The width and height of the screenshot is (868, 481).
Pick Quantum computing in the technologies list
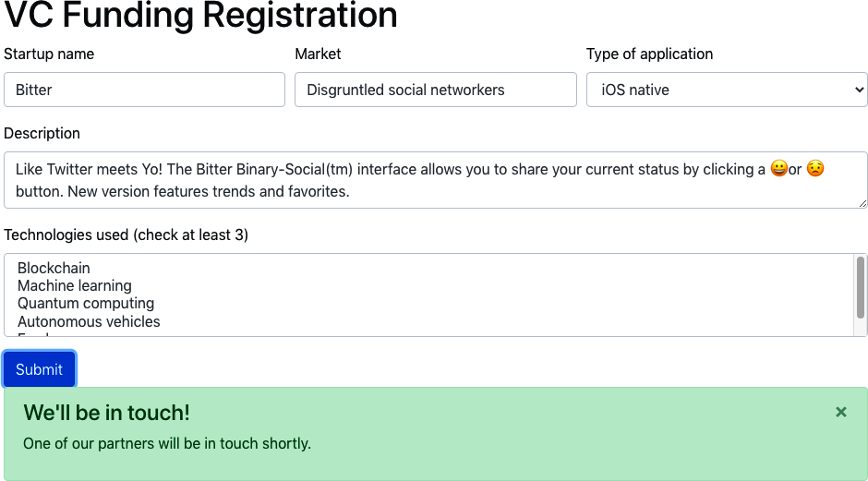86,303
